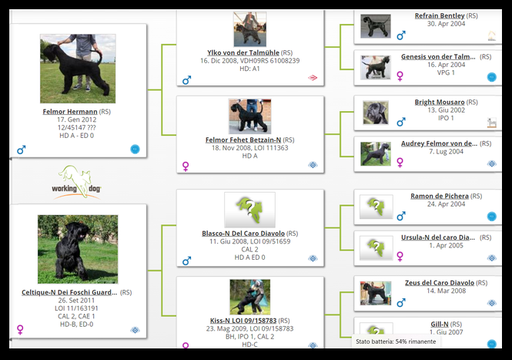Click the Felmor Hermann dog photo
Image resolution: width=512 pixels, height=360 pixels.
pos(78,69)
